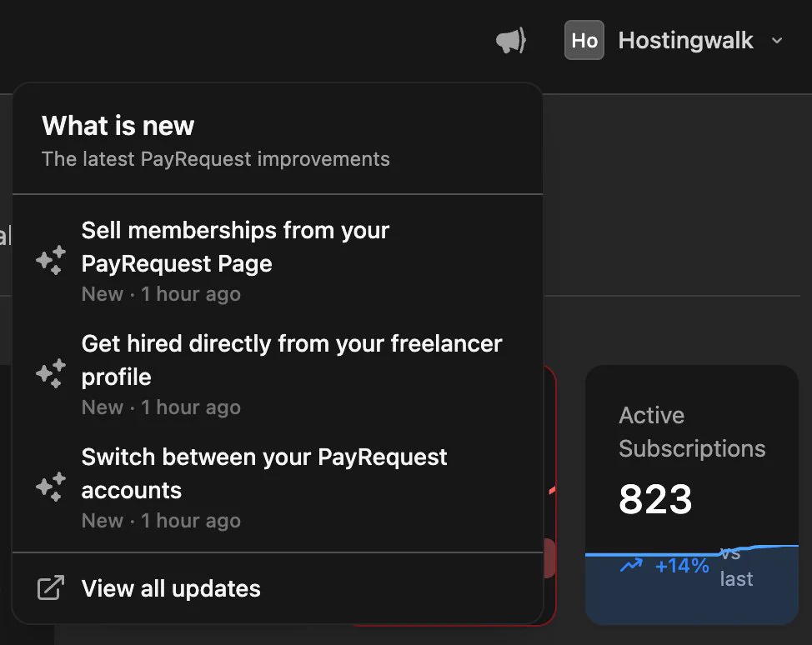Open the Get hired directly from freelancer profile update
Image resolution: width=812 pixels, height=645 pixels.
pos(278,374)
